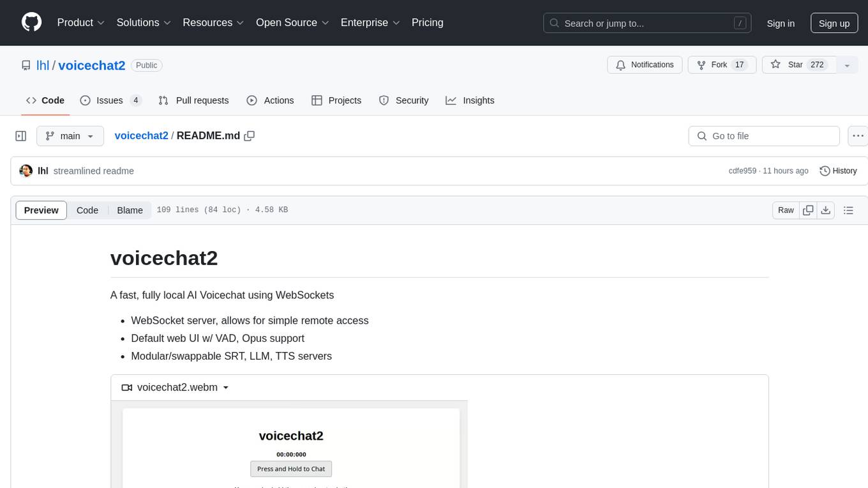Expand the Solutions menu
The height and width of the screenshot is (488, 868).
pos(144,22)
